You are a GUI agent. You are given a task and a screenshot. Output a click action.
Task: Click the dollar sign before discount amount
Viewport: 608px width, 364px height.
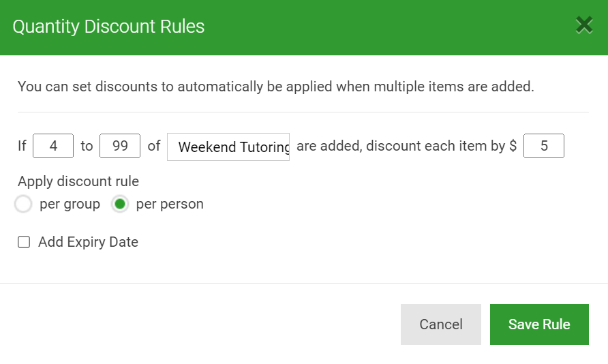coord(513,146)
